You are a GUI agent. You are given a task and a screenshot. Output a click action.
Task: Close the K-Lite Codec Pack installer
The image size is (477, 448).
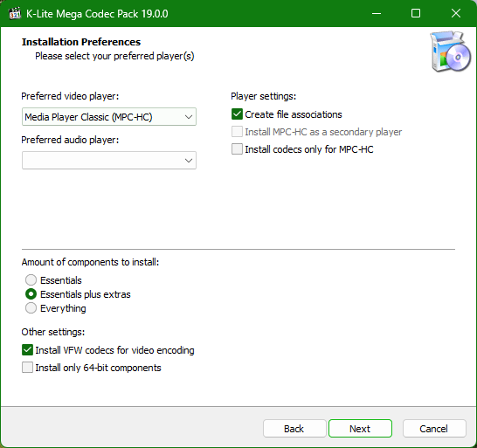(456, 13)
